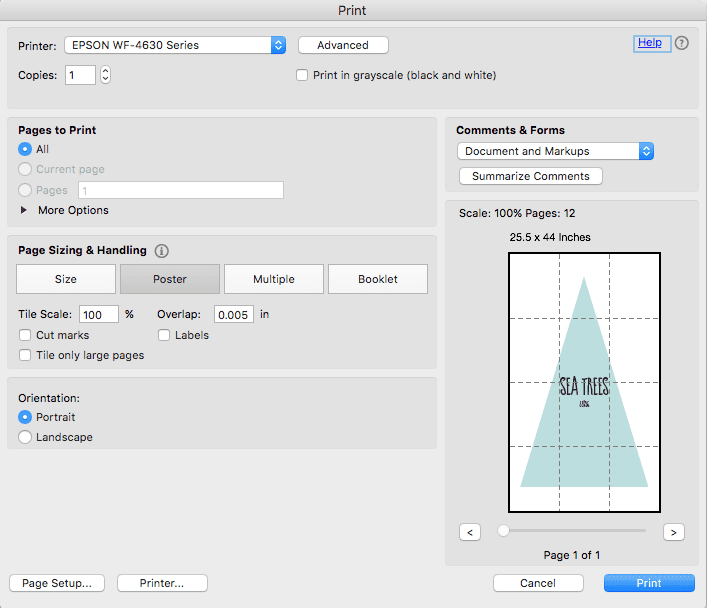Enable Print in grayscale checkbox
707x608 pixels.
[302, 75]
